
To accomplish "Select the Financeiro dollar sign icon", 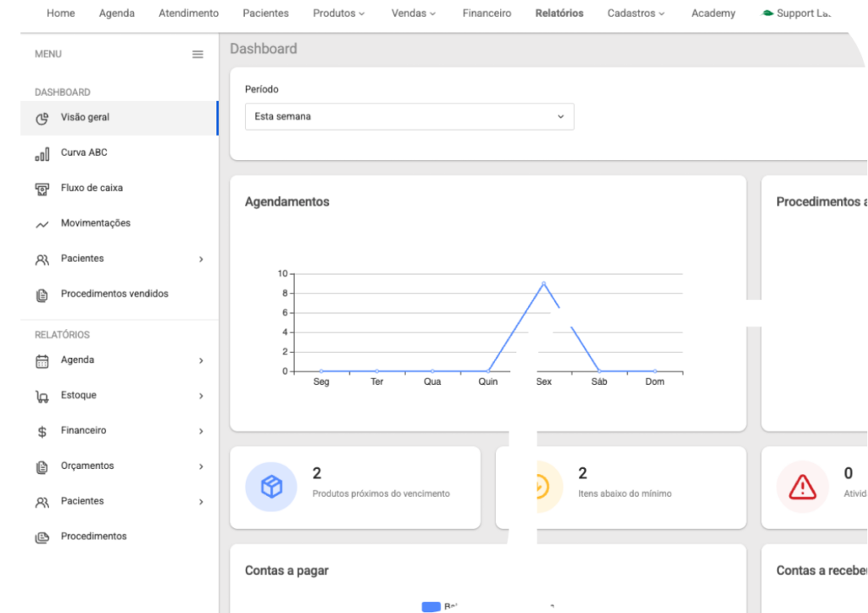I will (42, 432).
